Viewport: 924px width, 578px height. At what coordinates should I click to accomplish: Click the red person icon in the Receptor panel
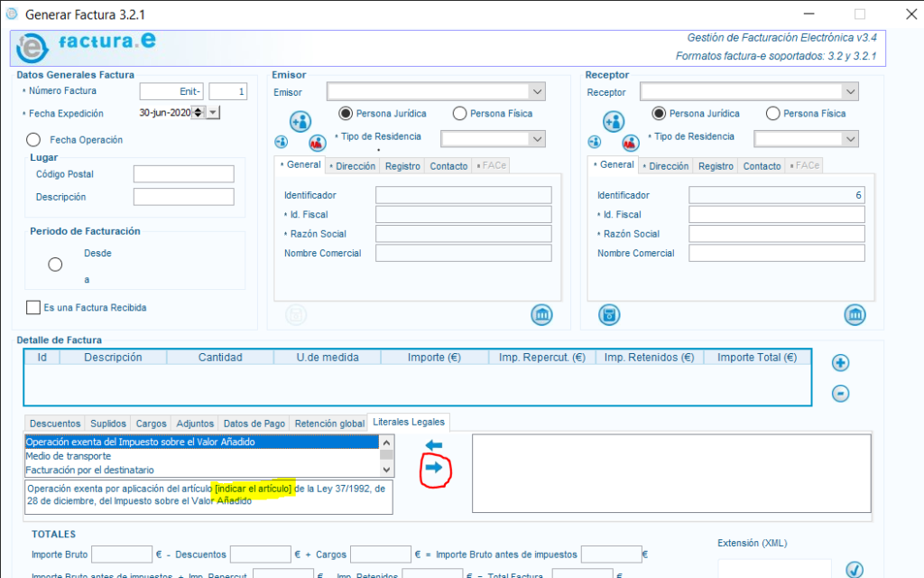coord(631,143)
